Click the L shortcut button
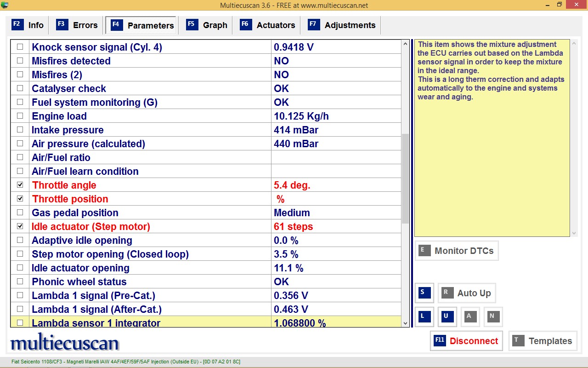Viewport: 588px width, 368px height. (424, 316)
